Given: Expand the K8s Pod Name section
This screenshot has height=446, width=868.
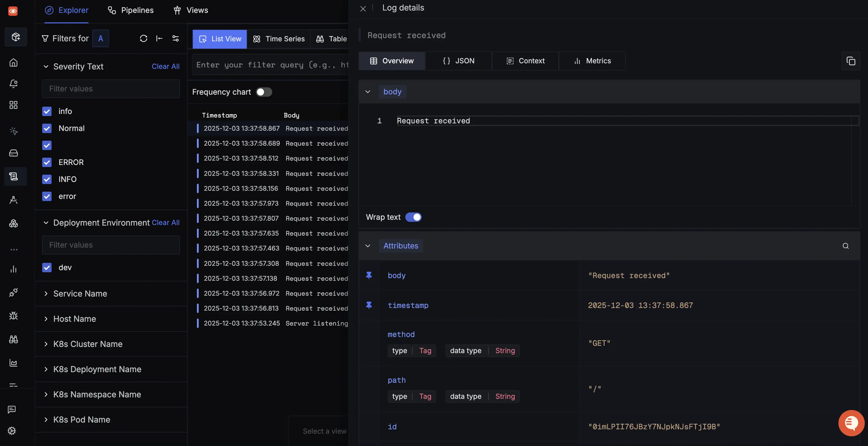Looking at the screenshot, I should pyautogui.click(x=46, y=420).
